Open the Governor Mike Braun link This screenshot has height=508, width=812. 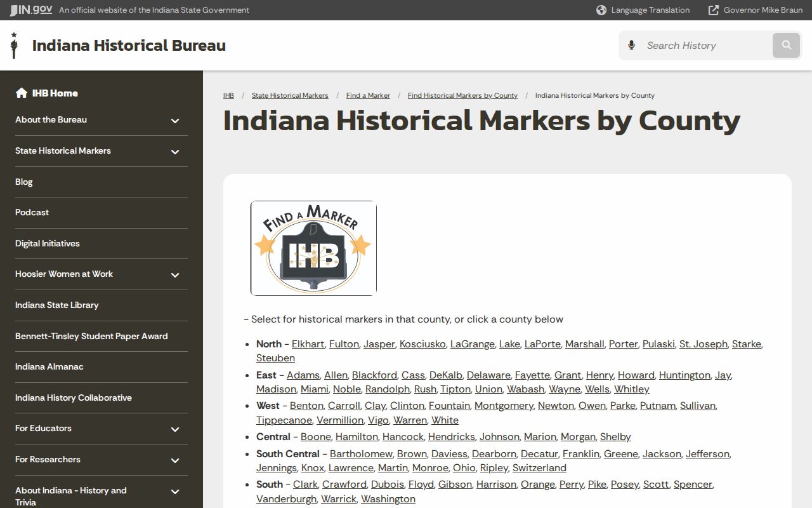(763, 10)
